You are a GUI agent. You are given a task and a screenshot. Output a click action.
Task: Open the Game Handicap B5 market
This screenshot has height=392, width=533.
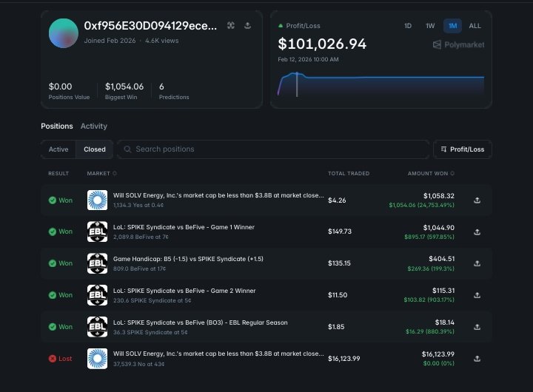click(x=188, y=259)
